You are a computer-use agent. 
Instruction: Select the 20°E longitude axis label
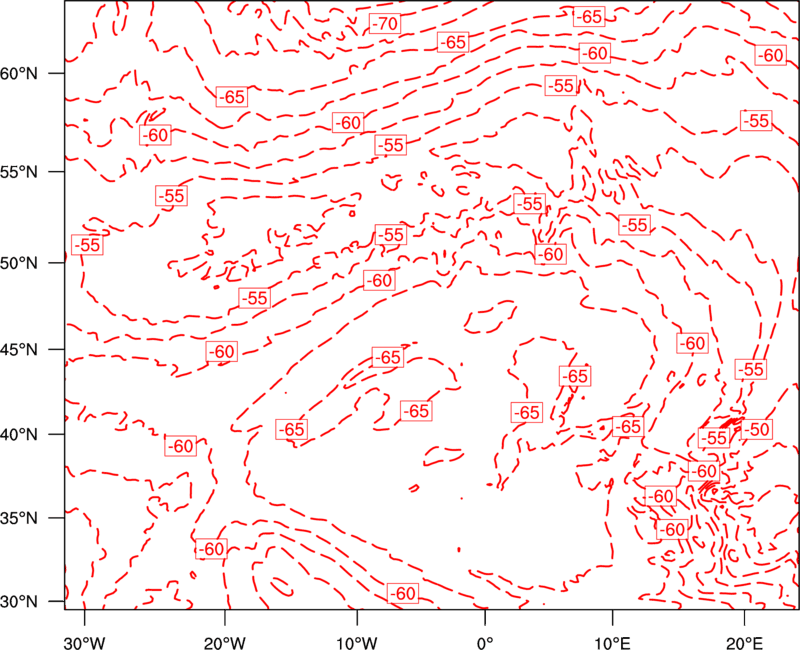744,643
